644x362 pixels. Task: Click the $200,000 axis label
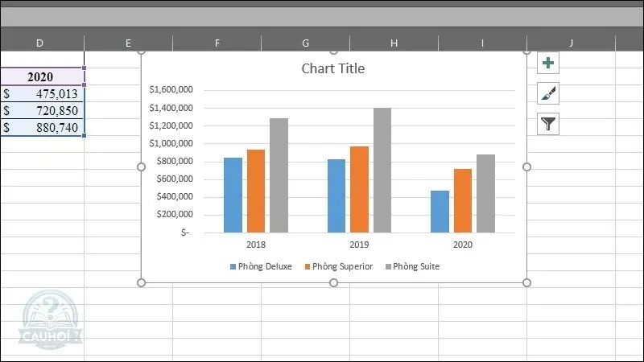click(175, 214)
